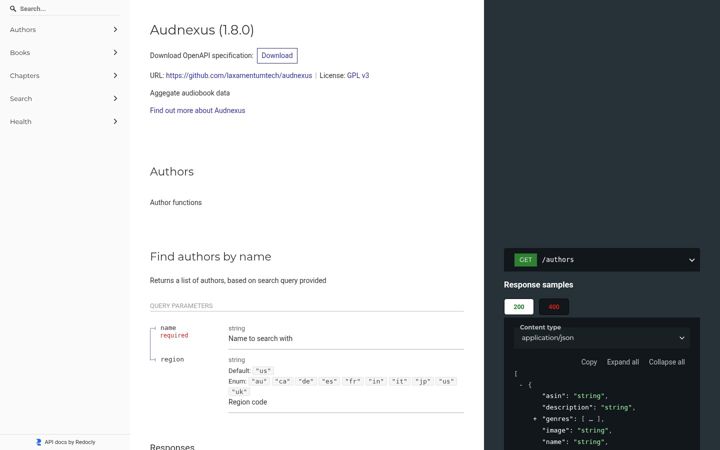Click the "jp" enum value

423,381
